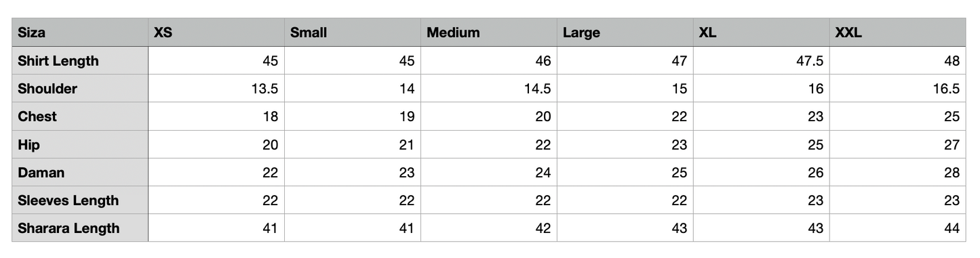The height and width of the screenshot is (258, 980).
Task: Click the XXL Shoulder cell 16.5
Action: (x=898, y=89)
